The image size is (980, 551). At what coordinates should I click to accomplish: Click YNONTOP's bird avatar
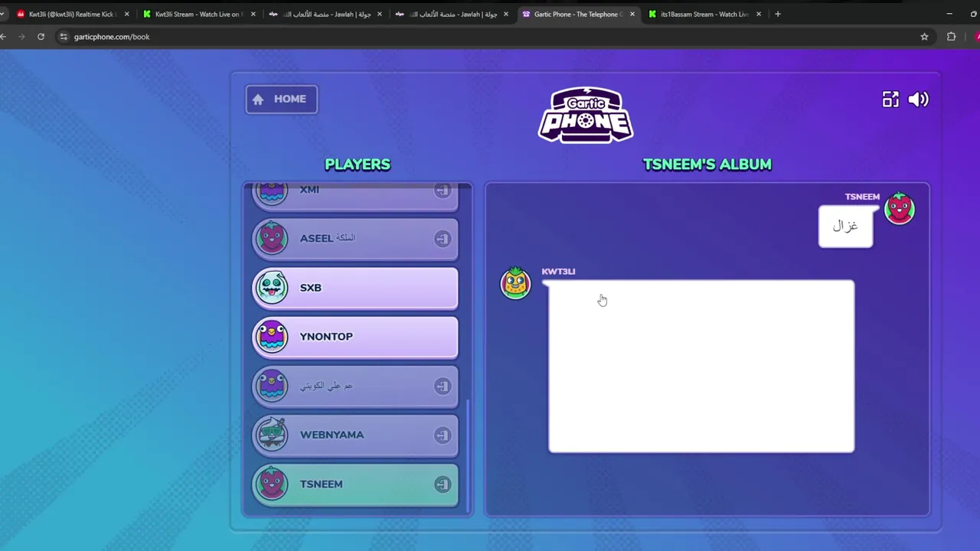coord(272,336)
